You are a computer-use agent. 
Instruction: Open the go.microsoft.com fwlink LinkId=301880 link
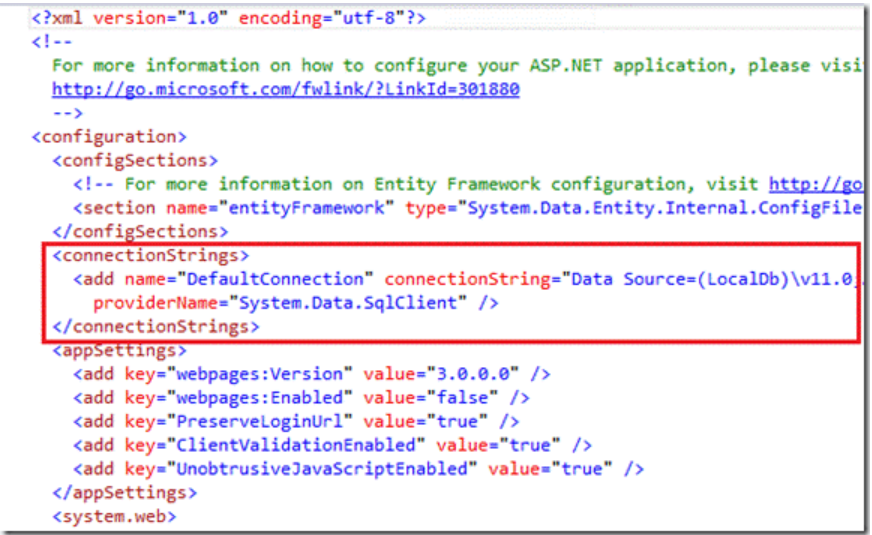tap(285, 89)
